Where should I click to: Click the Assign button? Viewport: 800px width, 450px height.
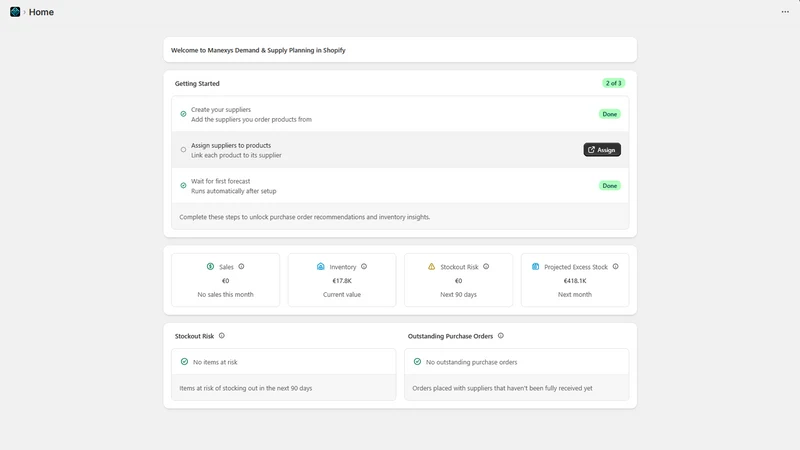pyautogui.click(x=602, y=149)
